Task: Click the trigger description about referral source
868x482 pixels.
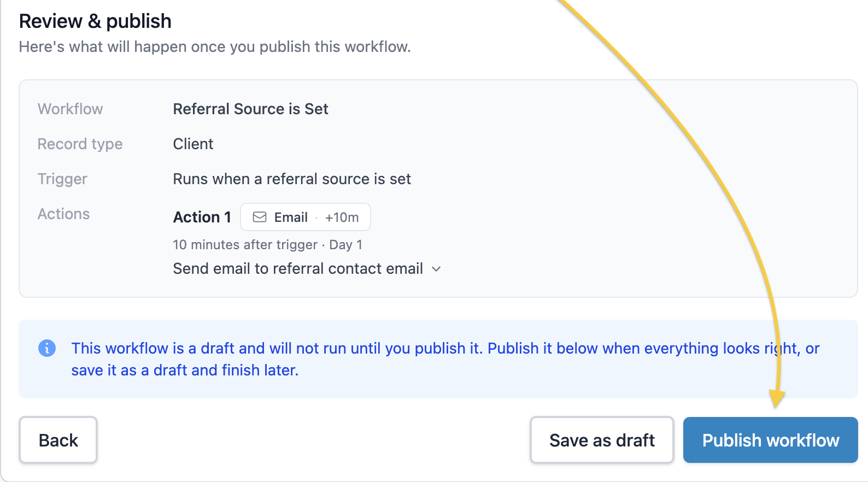Action: (x=292, y=179)
